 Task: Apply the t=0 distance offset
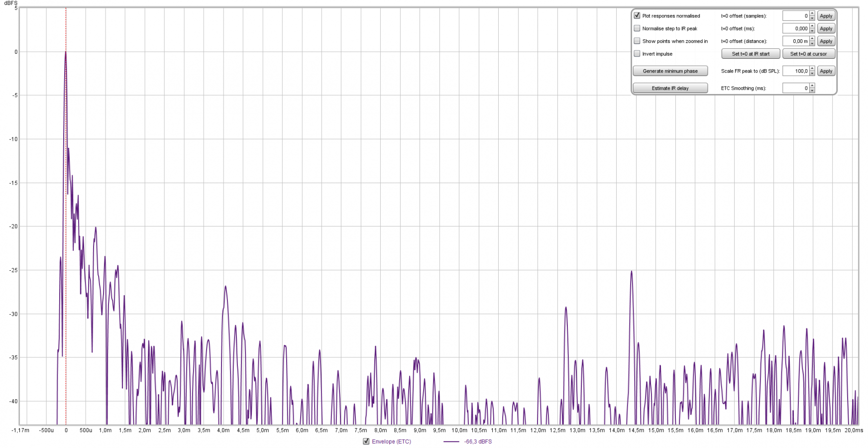point(826,41)
